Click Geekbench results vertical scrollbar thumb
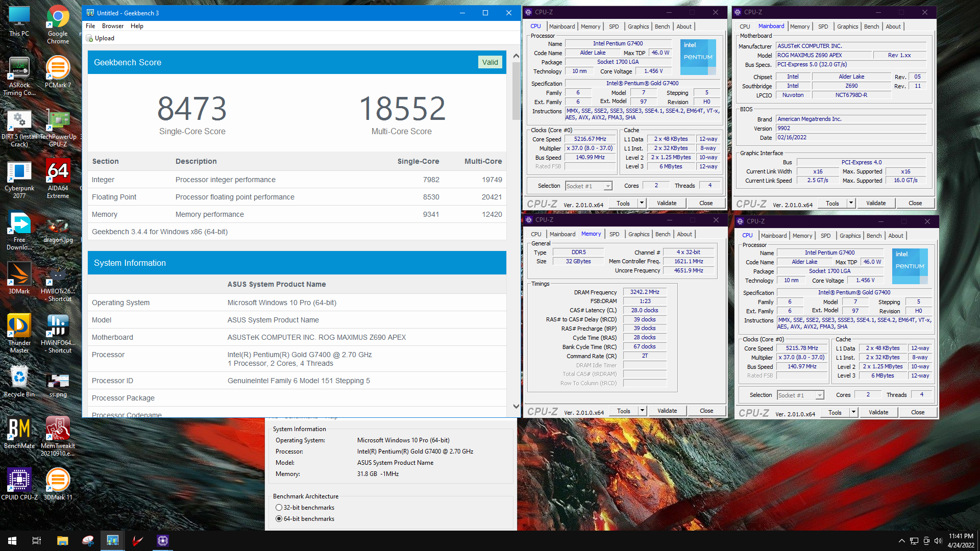The width and height of the screenshot is (980, 551). point(516,91)
